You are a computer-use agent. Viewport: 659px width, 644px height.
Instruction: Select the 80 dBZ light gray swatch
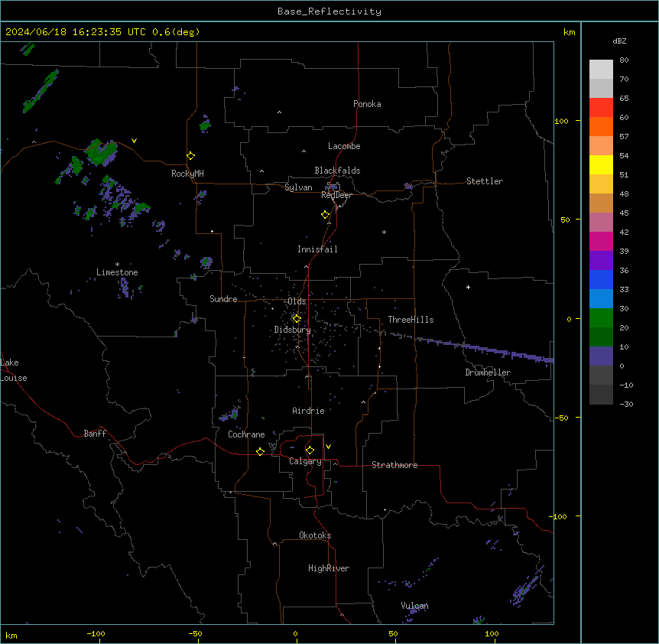tap(601, 70)
